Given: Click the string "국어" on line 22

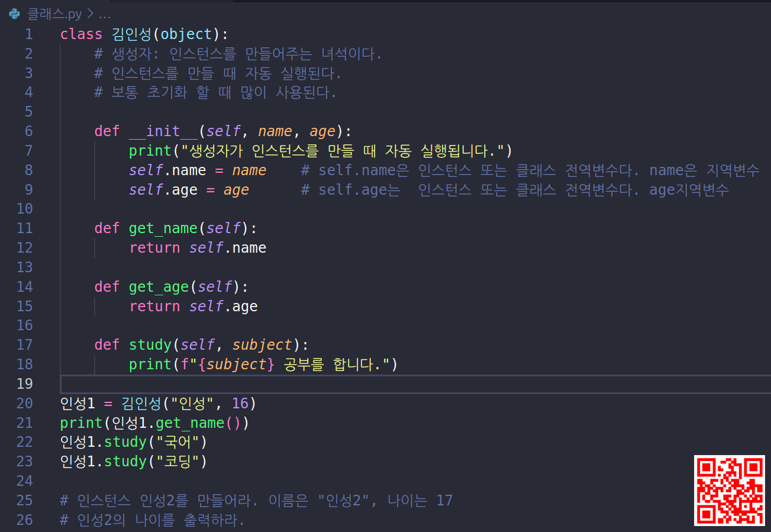Looking at the screenshot, I should [x=177, y=442].
